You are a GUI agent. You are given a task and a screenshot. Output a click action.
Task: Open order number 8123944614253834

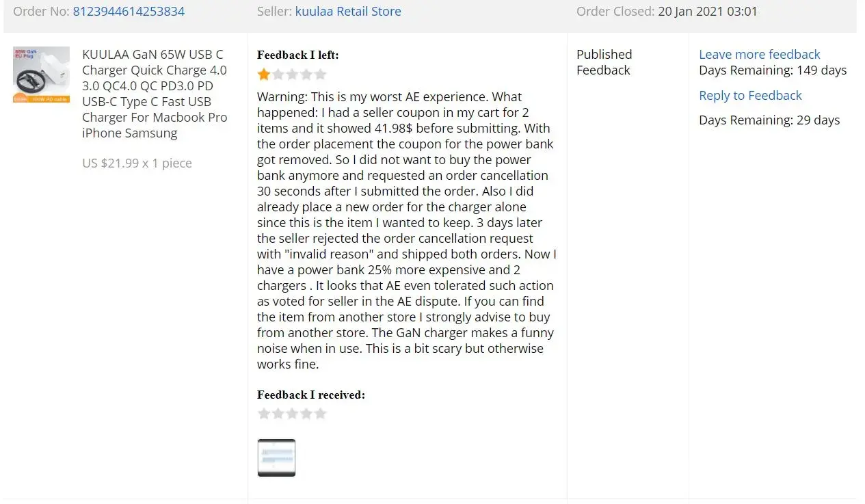(129, 12)
